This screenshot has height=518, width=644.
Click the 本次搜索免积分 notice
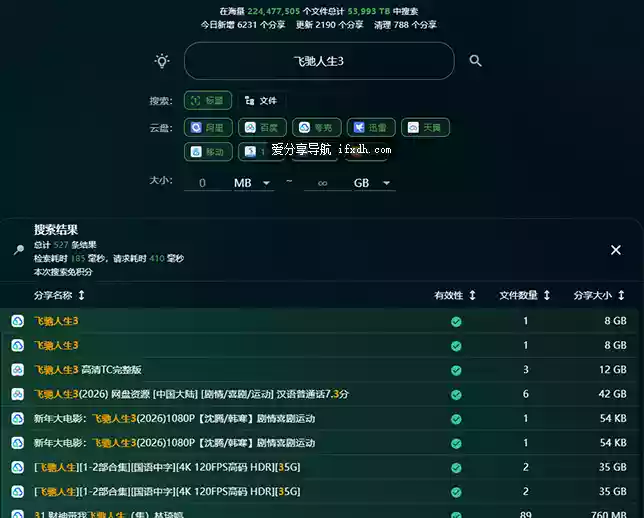[x=63, y=272]
